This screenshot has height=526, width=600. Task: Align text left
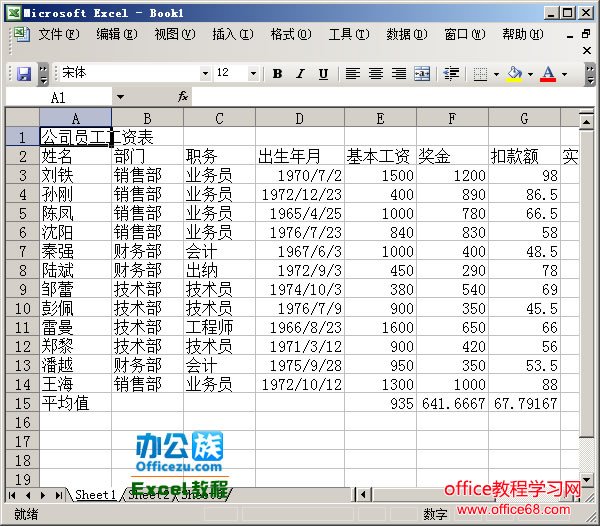pyautogui.click(x=352, y=73)
